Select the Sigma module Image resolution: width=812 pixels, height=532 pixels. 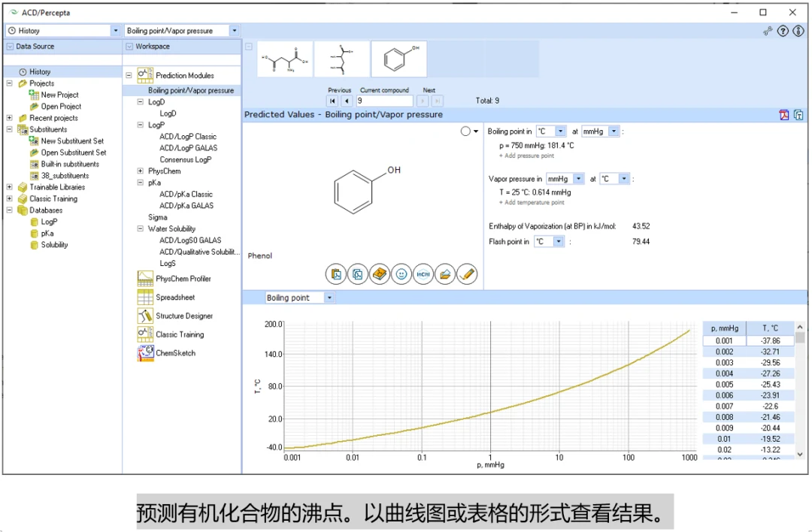point(157,217)
